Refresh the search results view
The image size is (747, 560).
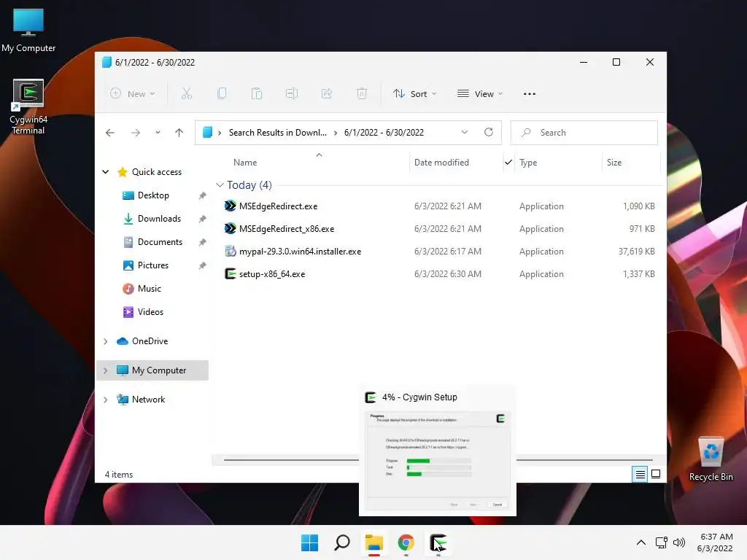(488, 133)
